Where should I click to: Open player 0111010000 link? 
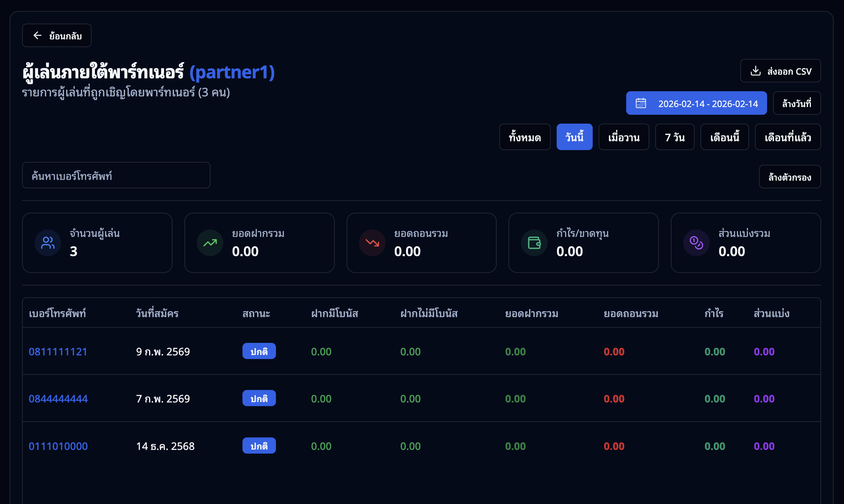[x=58, y=446]
